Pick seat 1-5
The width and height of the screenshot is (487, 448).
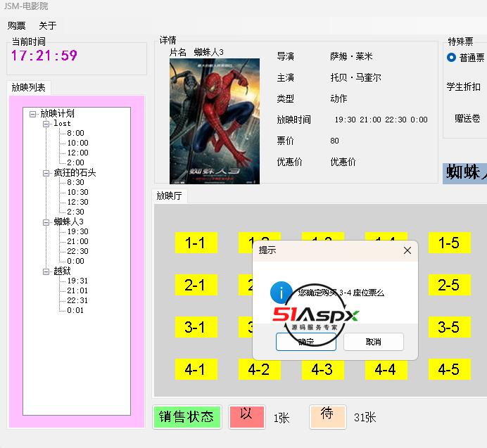[x=450, y=243]
